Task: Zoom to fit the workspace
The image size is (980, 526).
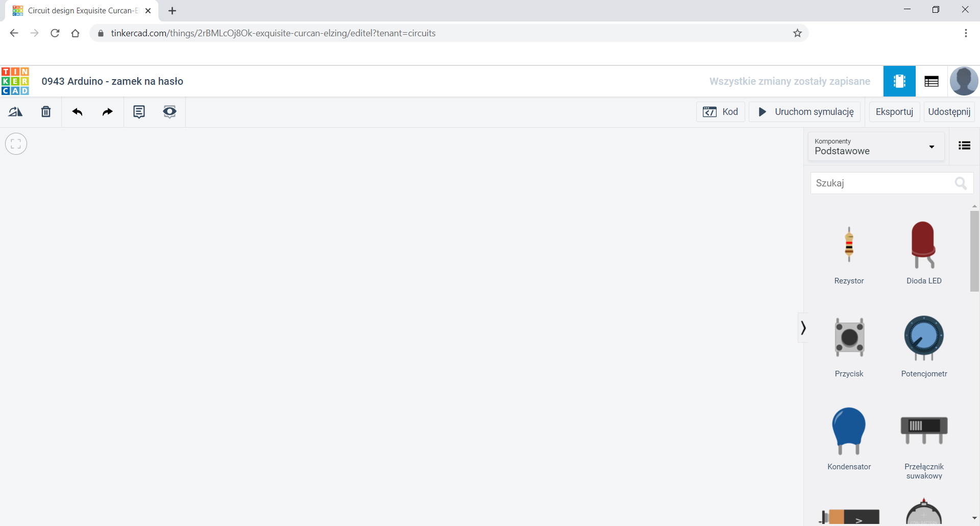Action: tap(16, 144)
